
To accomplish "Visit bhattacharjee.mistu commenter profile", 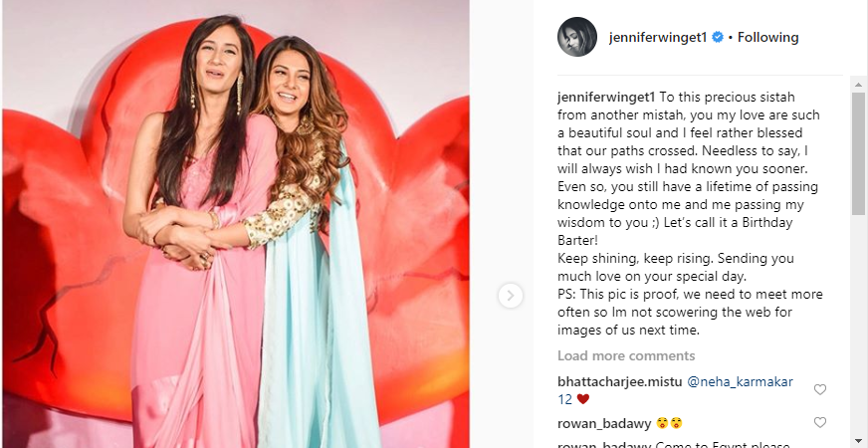I will (619, 381).
